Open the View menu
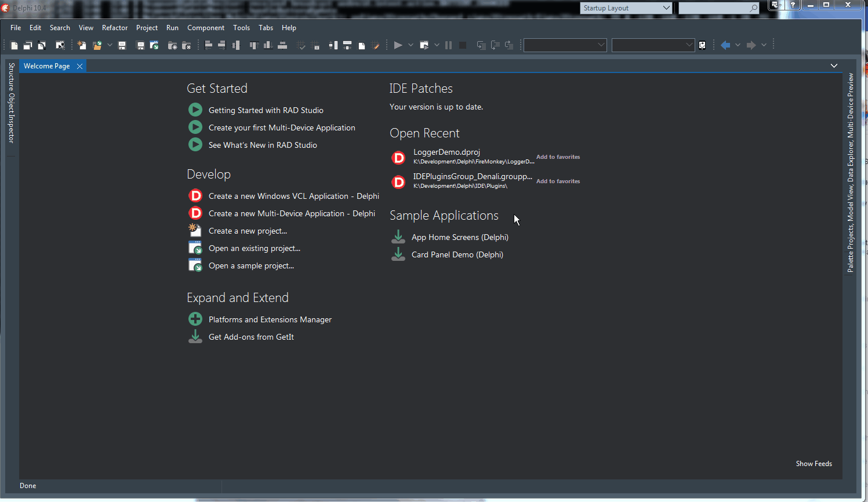The image size is (868, 502). tap(86, 28)
